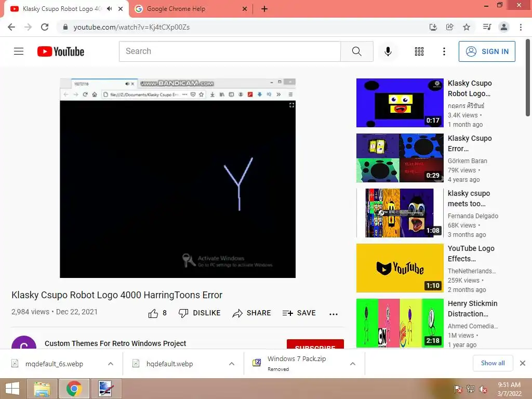Image resolution: width=532 pixels, height=399 pixels.
Task: Click the install app icon in address bar
Action: pyautogui.click(x=433, y=27)
